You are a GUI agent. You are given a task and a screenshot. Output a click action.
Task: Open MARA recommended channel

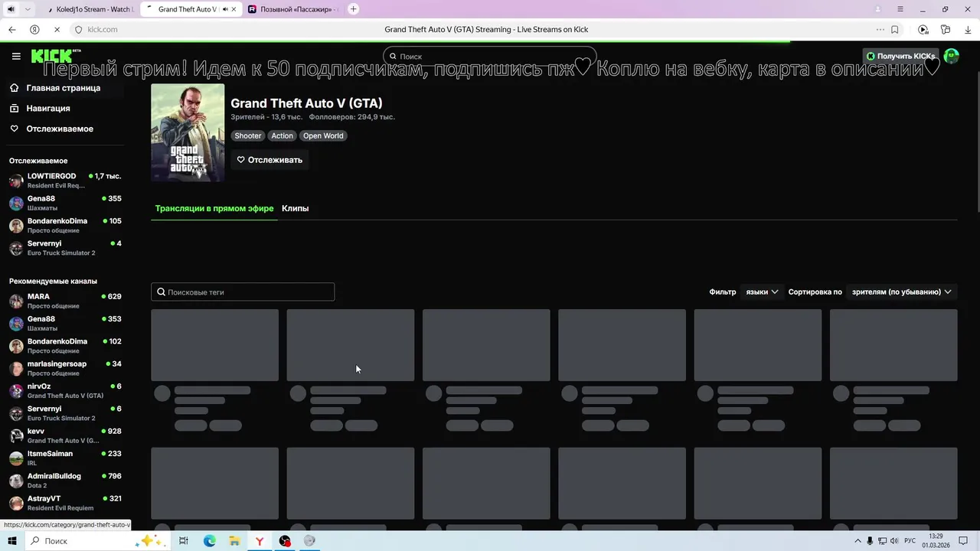(65, 301)
